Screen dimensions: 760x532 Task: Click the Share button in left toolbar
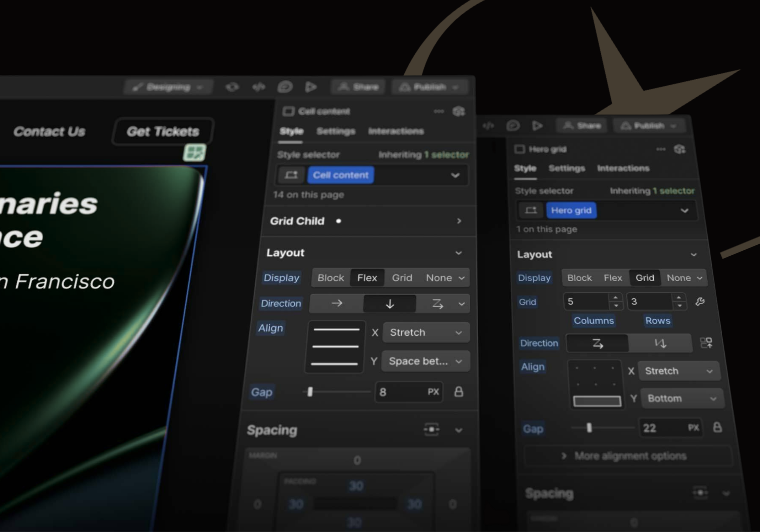(x=358, y=87)
